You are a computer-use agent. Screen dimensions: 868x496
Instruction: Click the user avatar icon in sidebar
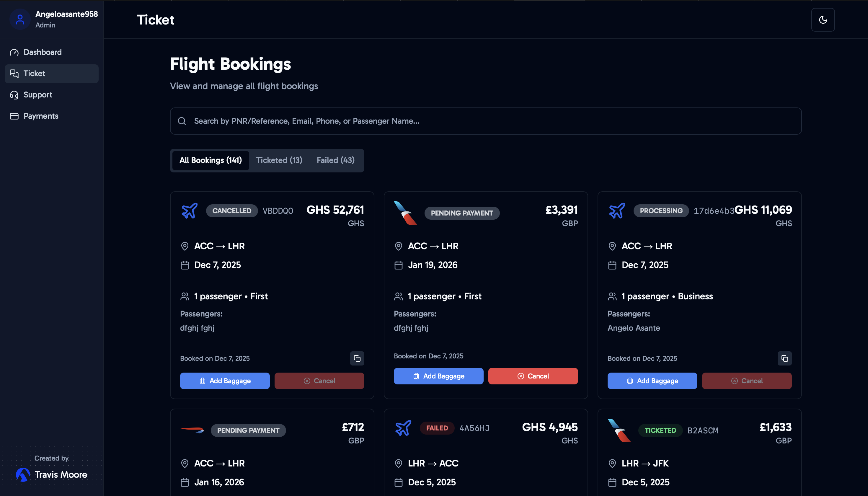20,19
